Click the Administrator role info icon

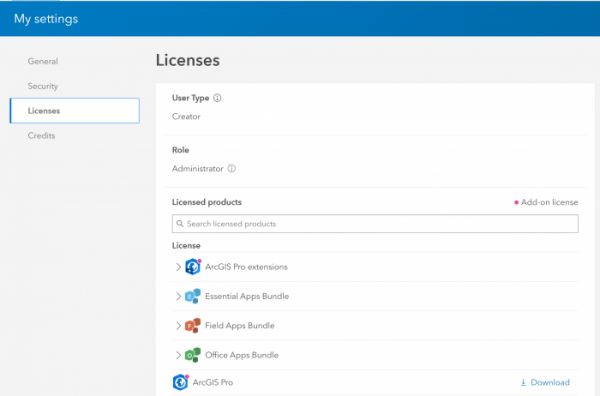232,169
